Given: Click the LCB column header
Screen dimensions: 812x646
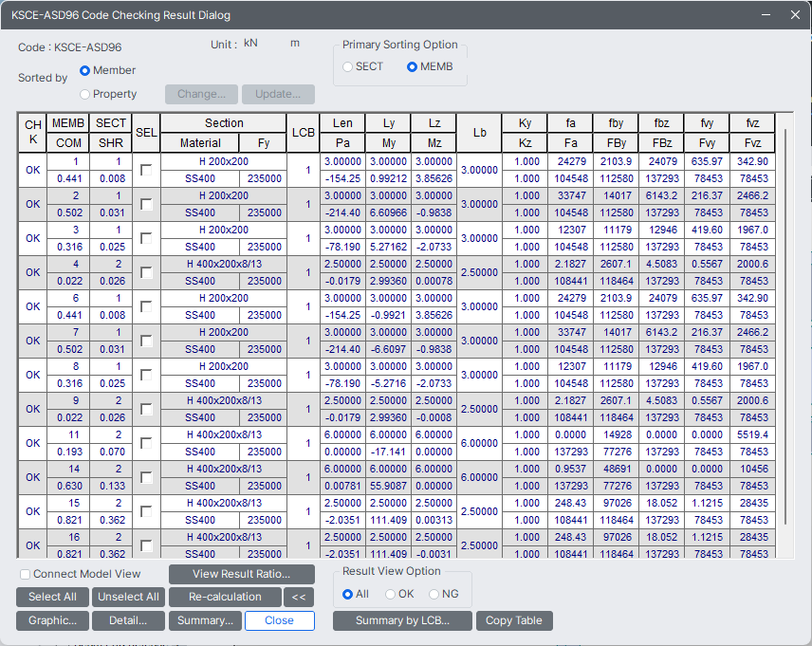Looking at the screenshot, I should pyautogui.click(x=303, y=133).
